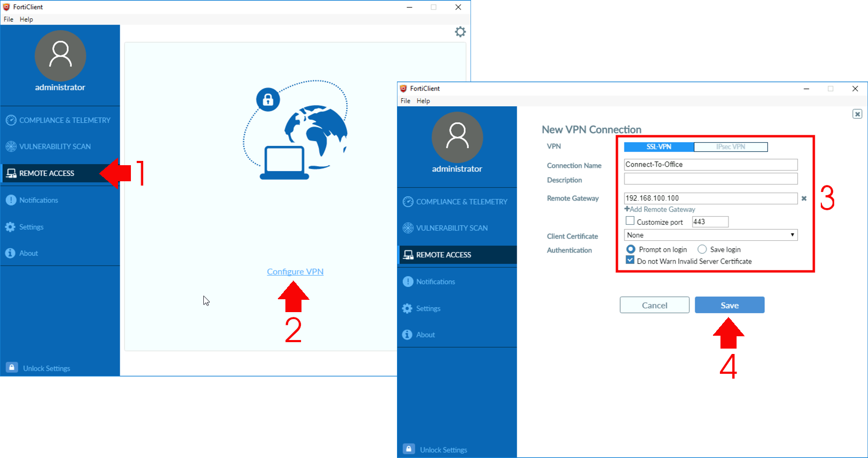Click the FortiClient shield logo in the back title bar
Image resolution: width=868 pixels, height=458 pixels.
[x=6, y=7]
